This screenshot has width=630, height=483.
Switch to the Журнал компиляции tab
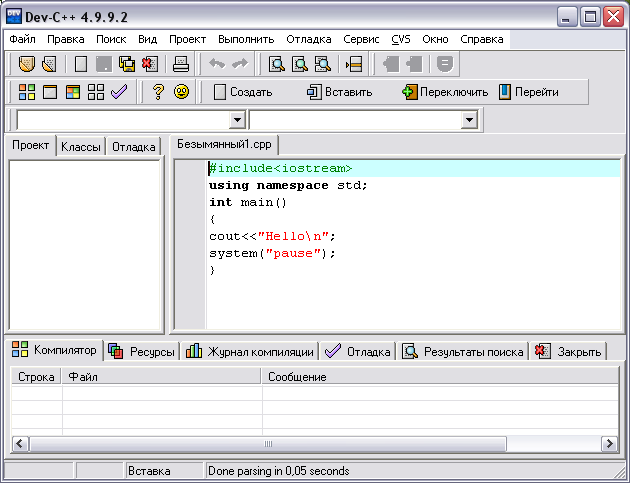pos(249,352)
